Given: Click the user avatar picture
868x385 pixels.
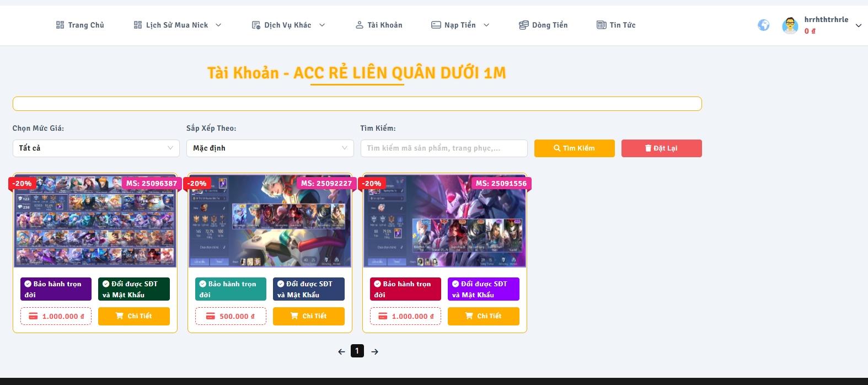Looking at the screenshot, I should click(790, 25).
